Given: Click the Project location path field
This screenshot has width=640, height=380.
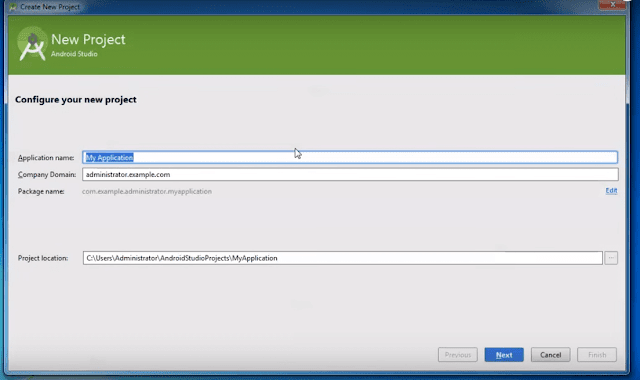Looking at the screenshot, I should [x=342, y=258].
